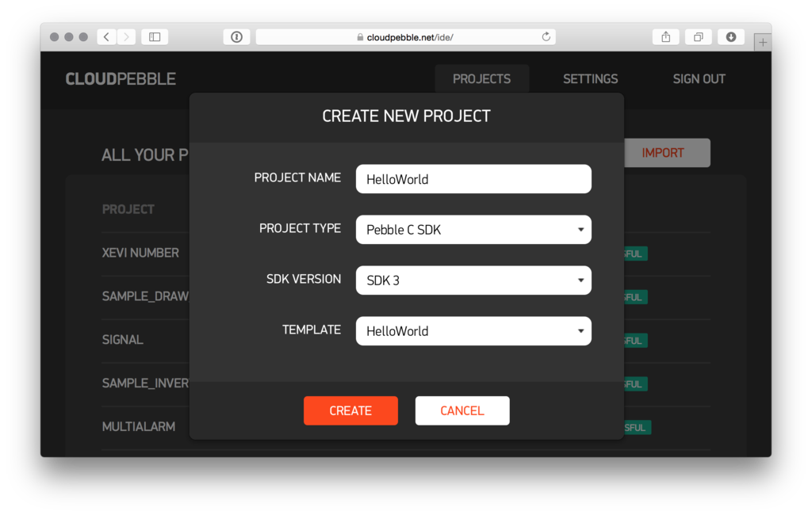Show the Safari sidebar
Screen dimensions: 812x515
coord(155,36)
